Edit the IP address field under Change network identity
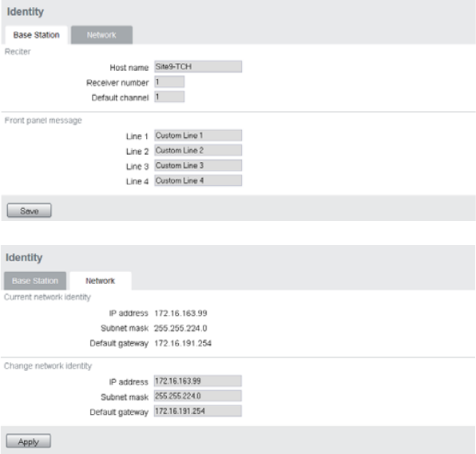The width and height of the screenshot is (476, 454). 198,381
